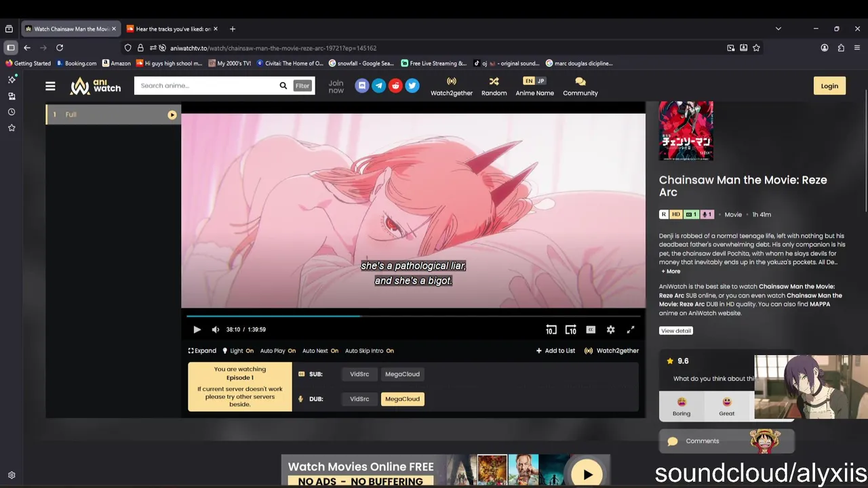This screenshot has height=488, width=868.
Task: Open the Twitter link icon
Action: (x=412, y=85)
